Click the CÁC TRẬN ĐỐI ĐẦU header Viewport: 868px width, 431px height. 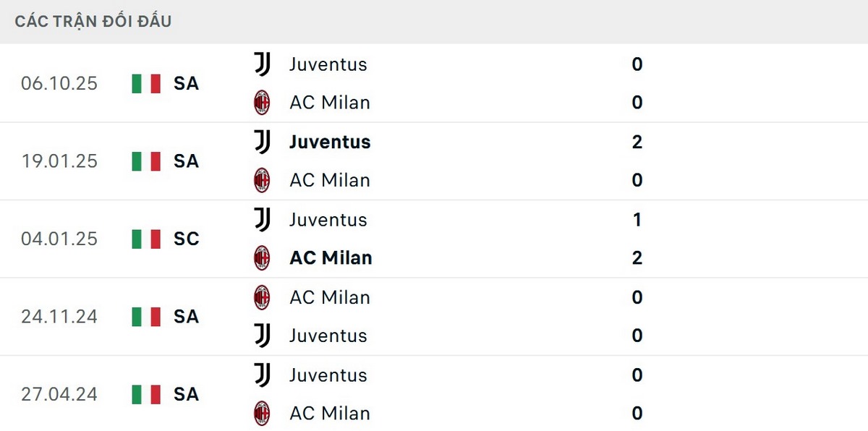(93, 22)
